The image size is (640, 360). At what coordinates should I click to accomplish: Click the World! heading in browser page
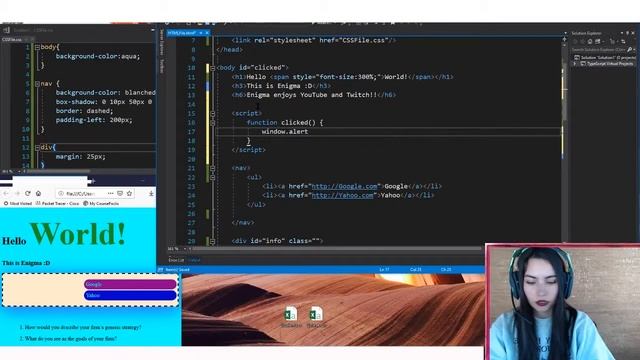pos(78,234)
